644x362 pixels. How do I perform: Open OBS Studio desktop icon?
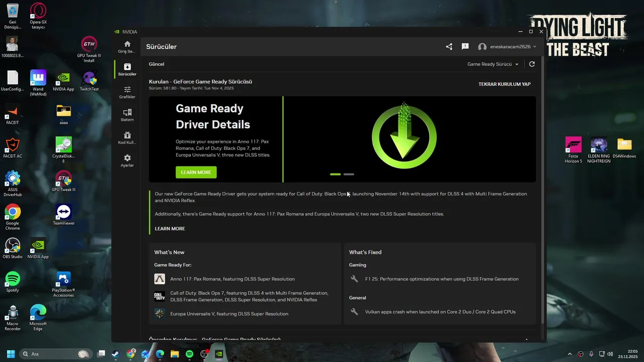[13, 248]
